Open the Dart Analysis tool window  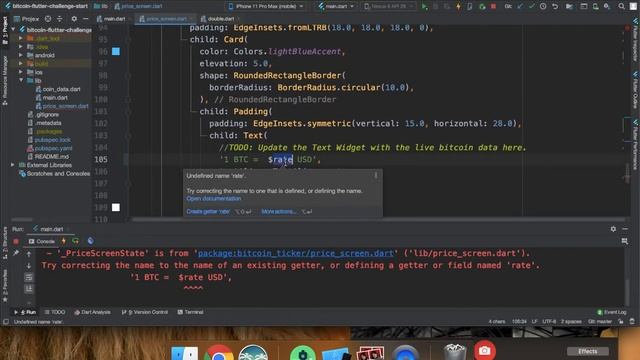[92, 312]
